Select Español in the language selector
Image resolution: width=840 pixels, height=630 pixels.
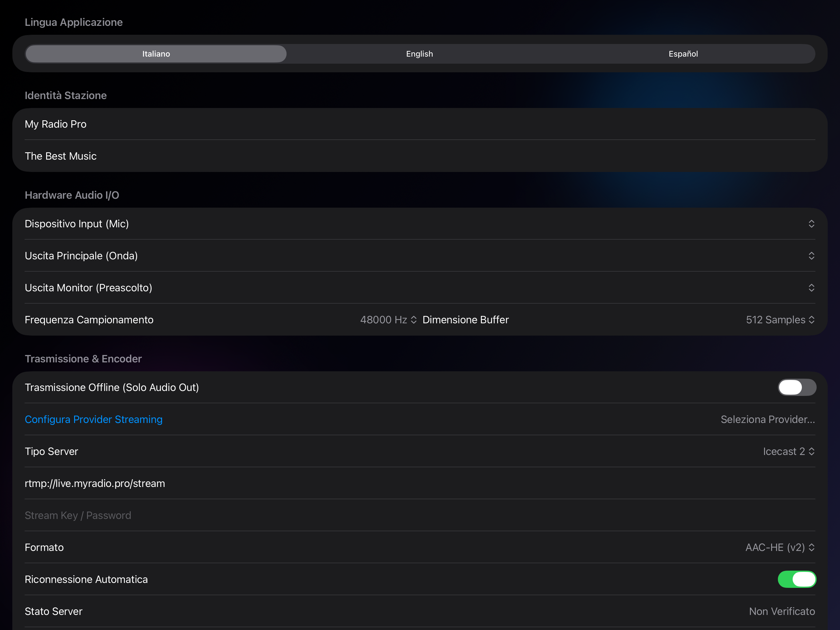click(682, 54)
